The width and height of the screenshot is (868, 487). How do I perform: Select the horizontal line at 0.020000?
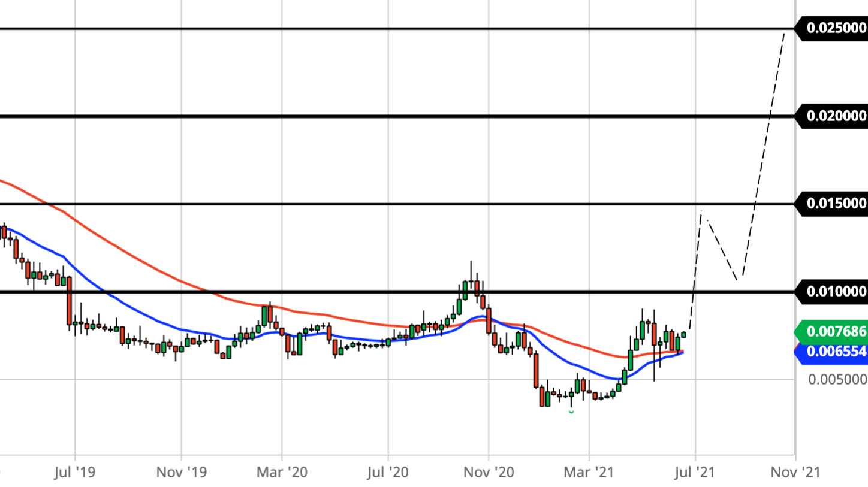point(396,116)
